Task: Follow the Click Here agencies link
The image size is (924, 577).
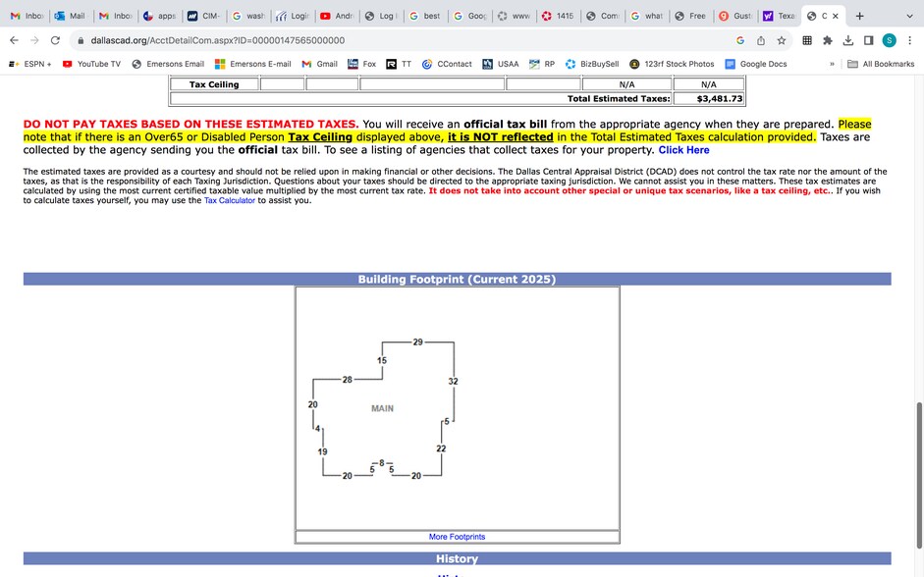Action: tap(683, 150)
